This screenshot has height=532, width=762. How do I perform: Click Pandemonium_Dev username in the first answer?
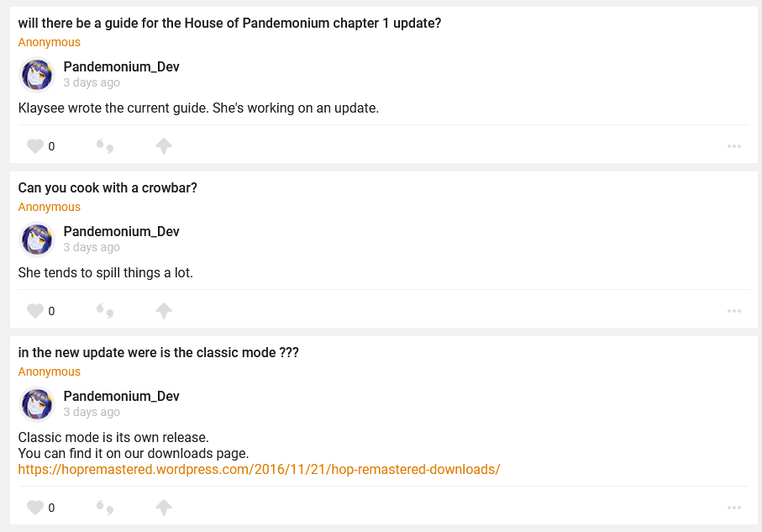point(121,67)
